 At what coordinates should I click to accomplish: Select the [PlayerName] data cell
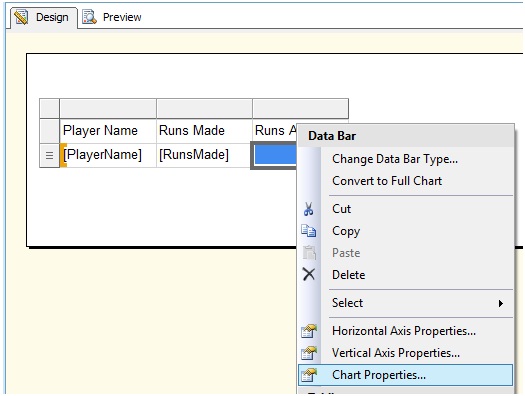click(108, 155)
